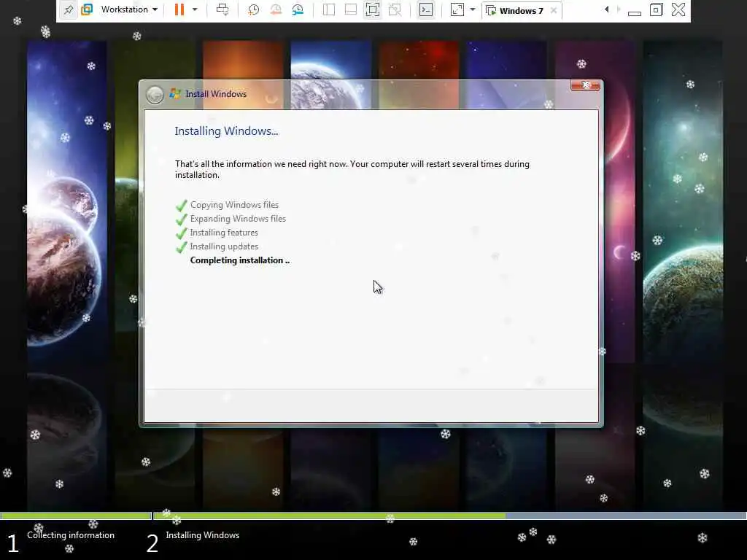747x560 pixels.
Task: Take a snapshot of the VM
Action: [x=253, y=9]
